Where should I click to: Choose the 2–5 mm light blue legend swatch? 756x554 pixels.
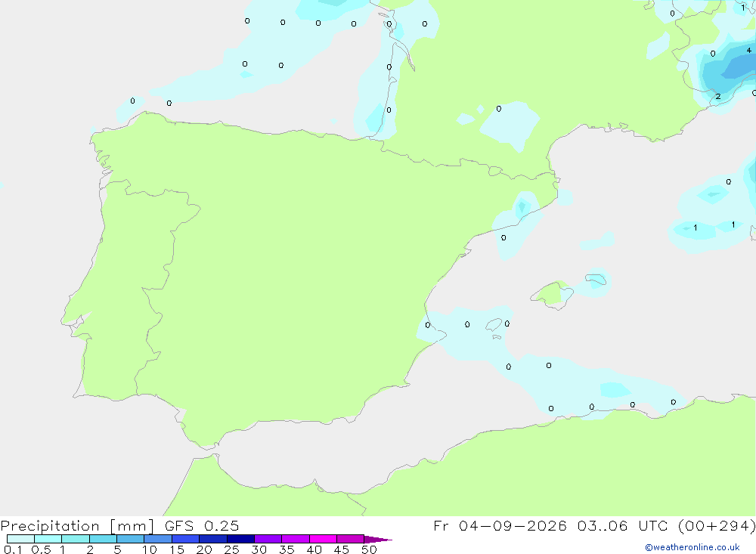(103, 539)
